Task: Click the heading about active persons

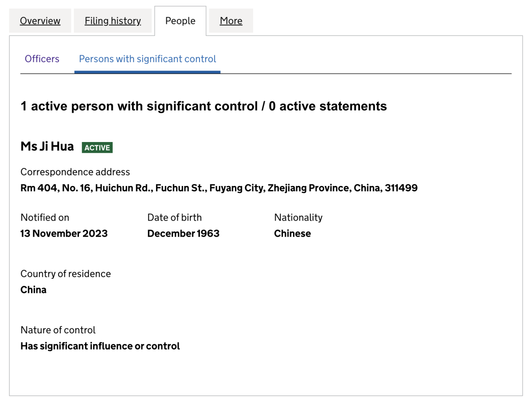Action: pos(203,106)
